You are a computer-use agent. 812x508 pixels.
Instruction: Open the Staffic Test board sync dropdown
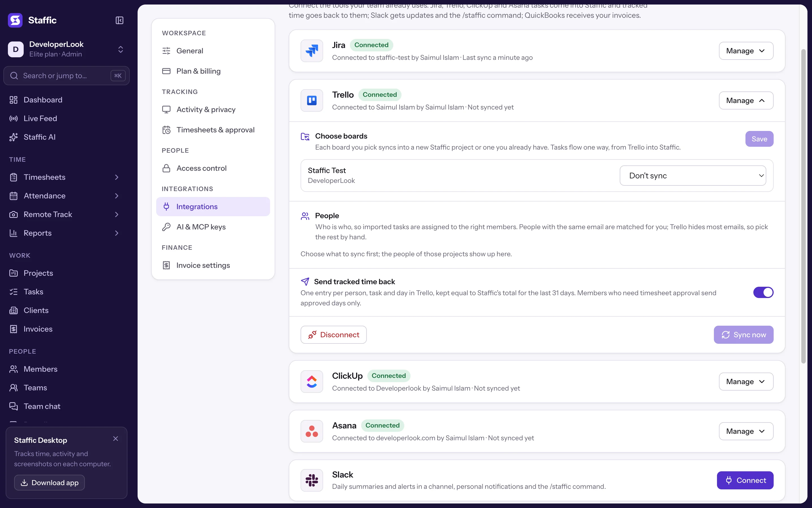tap(692, 175)
